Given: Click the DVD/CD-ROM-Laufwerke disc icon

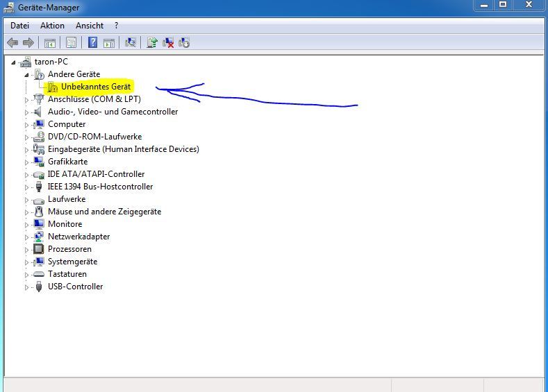Looking at the screenshot, I should [39, 137].
